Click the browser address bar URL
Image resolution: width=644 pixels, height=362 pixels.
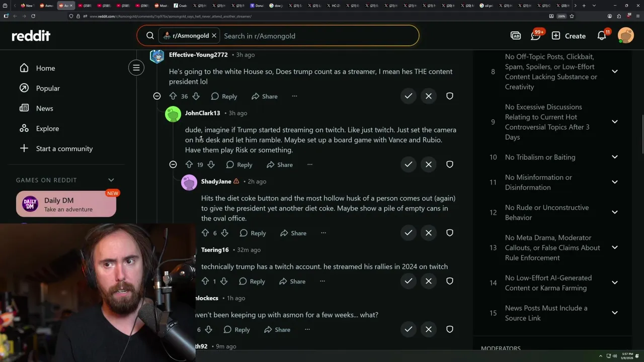pyautogui.click(x=171, y=16)
